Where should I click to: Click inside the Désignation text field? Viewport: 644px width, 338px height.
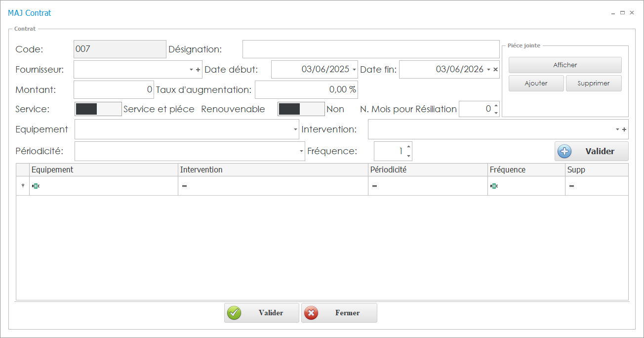[x=370, y=49]
